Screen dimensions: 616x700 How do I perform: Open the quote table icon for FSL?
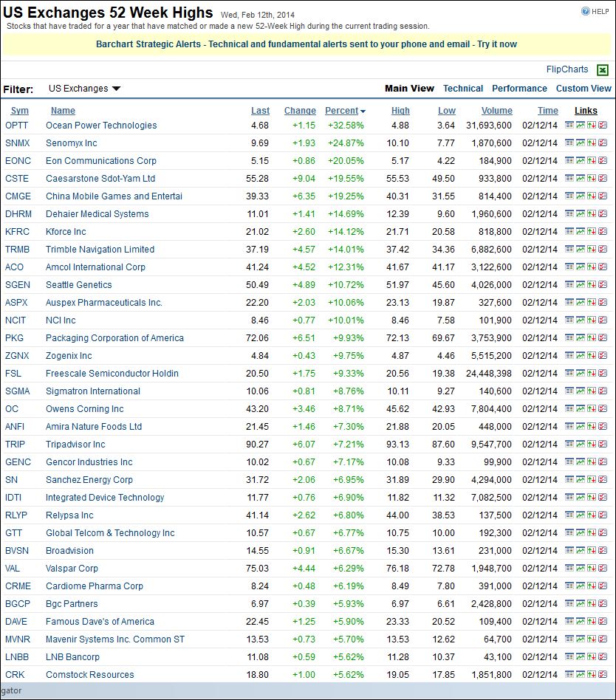tap(569, 373)
